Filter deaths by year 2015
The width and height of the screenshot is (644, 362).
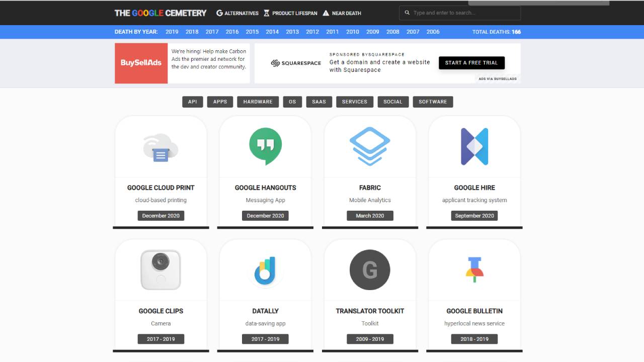[253, 32]
